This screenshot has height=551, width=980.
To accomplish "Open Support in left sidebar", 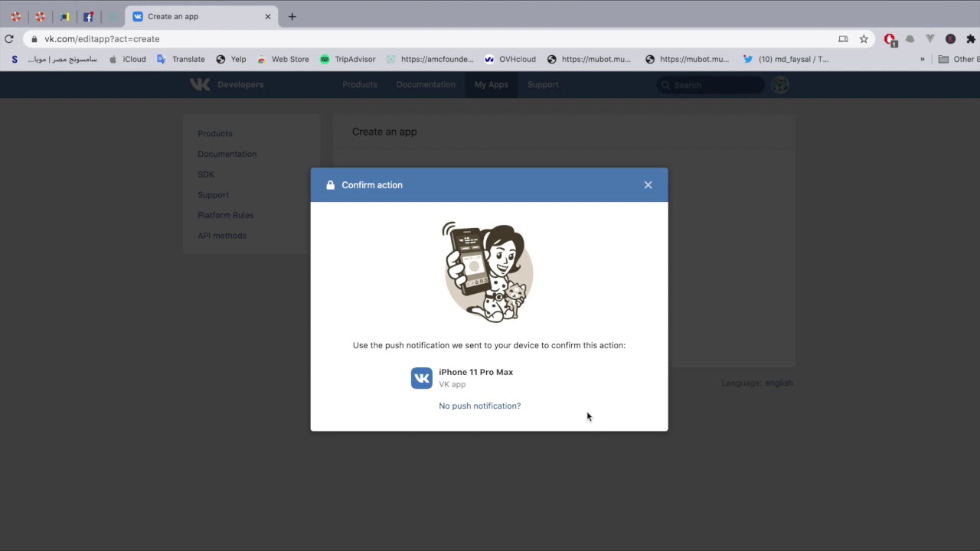I will (x=213, y=194).
